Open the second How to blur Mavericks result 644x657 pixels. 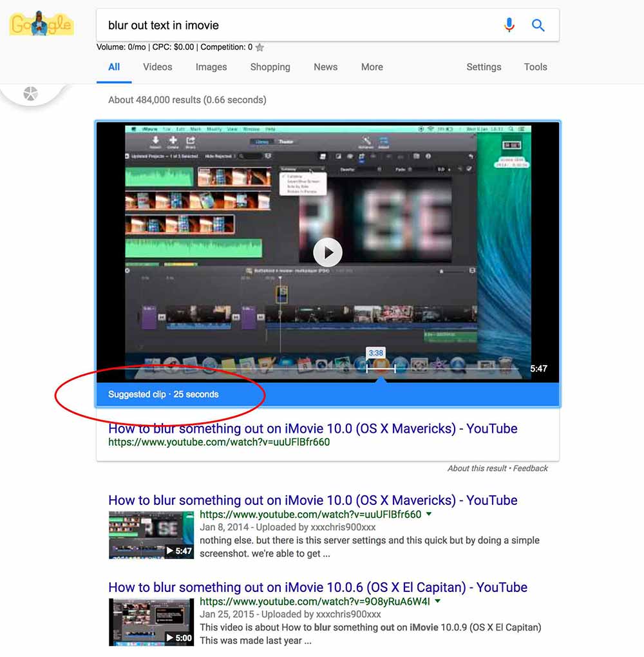pos(312,500)
